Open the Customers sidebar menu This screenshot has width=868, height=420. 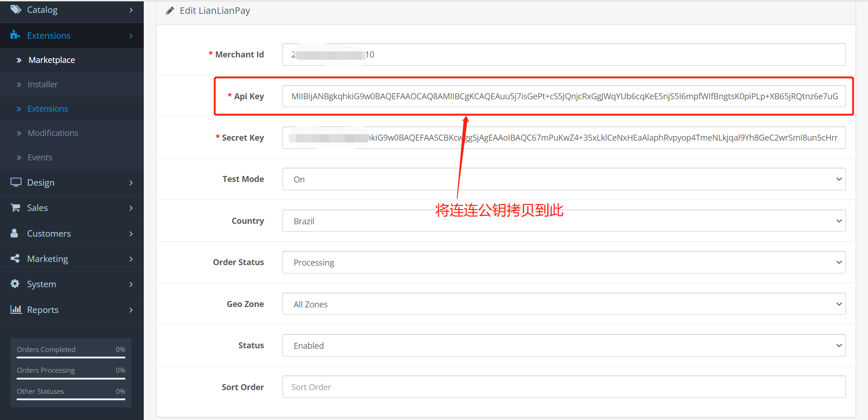pos(72,233)
